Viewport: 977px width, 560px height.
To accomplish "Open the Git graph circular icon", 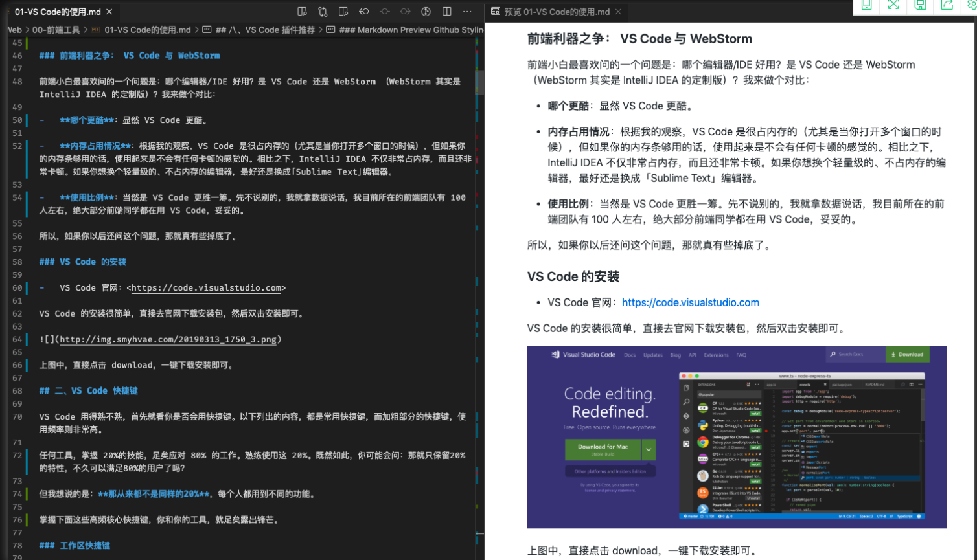I will click(426, 12).
